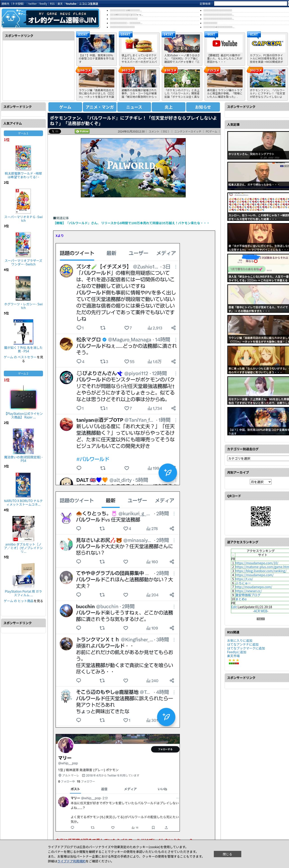Select the メディア tab in first tweet embed
Image resolution: width=289 pixels, height=868 pixels.
pos(166,253)
